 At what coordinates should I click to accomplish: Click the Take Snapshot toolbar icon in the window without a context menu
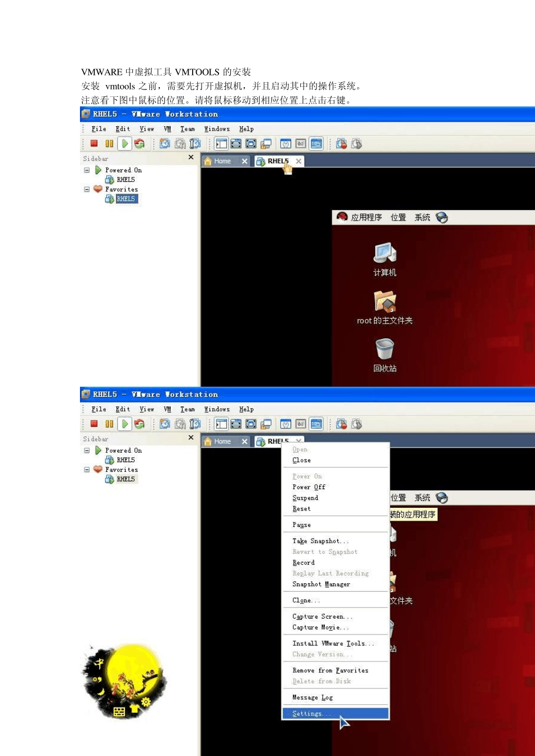point(164,144)
